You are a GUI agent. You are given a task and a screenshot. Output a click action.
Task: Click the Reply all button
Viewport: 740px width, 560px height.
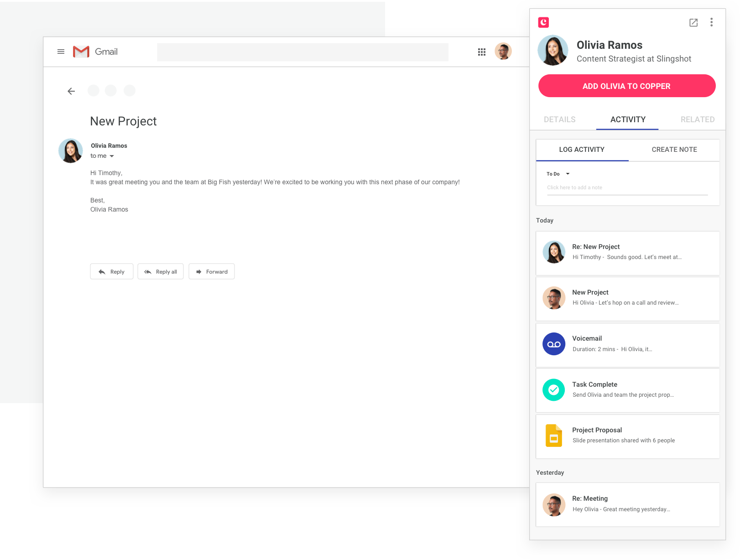161,271
